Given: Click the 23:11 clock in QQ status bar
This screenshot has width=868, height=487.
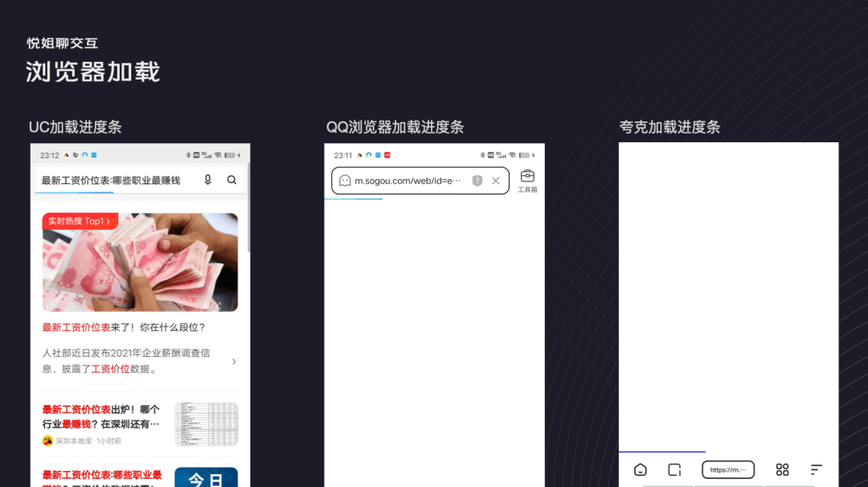Looking at the screenshot, I should pyautogui.click(x=342, y=156).
